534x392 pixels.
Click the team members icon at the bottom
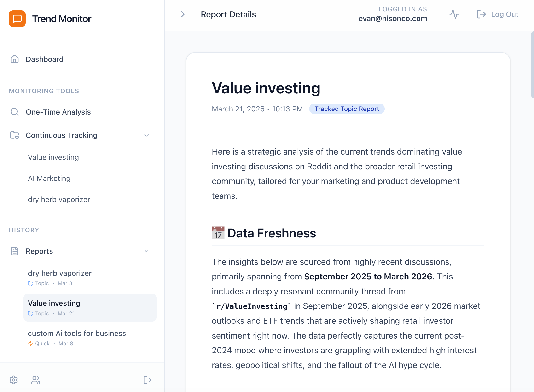pyautogui.click(x=35, y=380)
